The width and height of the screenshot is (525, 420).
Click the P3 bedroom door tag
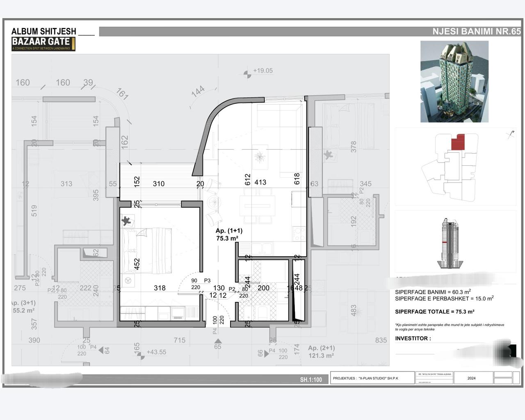pyautogui.click(x=207, y=281)
